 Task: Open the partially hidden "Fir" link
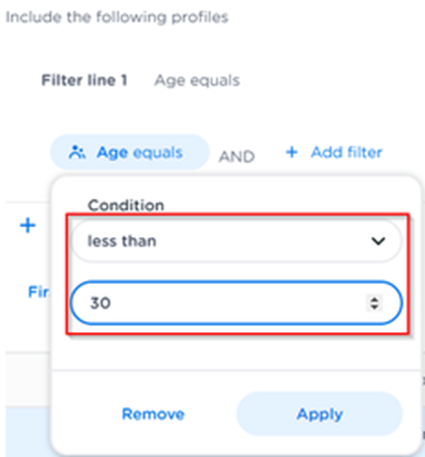point(39,292)
